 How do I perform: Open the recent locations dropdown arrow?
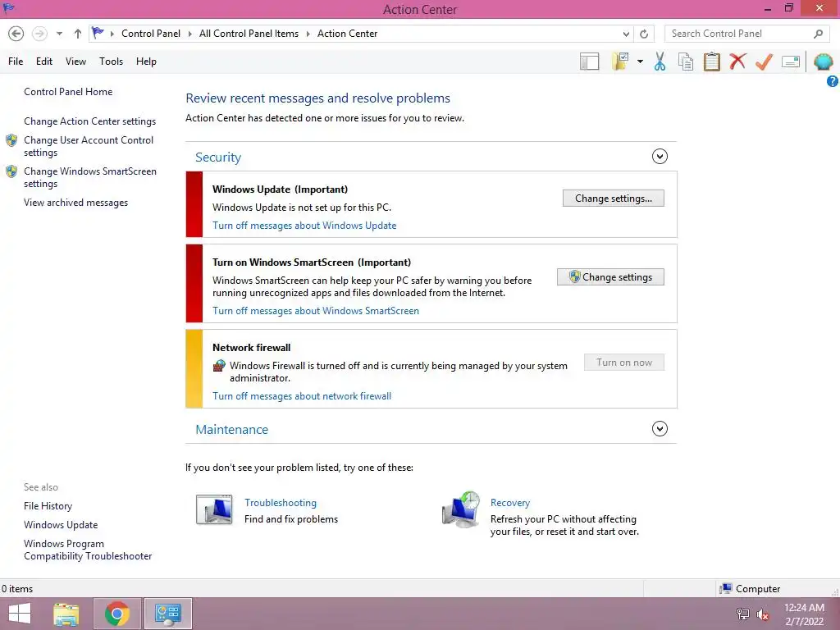tap(59, 34)
